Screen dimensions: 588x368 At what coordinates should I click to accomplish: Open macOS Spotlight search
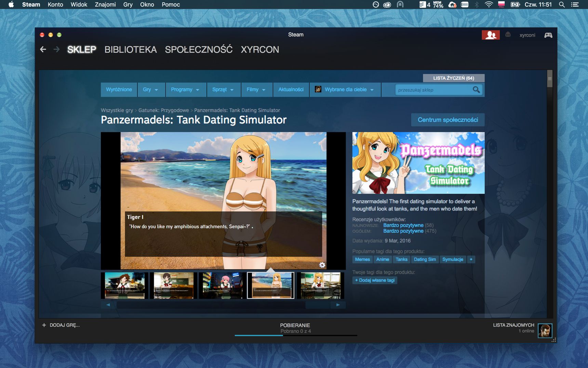point(562,4)
